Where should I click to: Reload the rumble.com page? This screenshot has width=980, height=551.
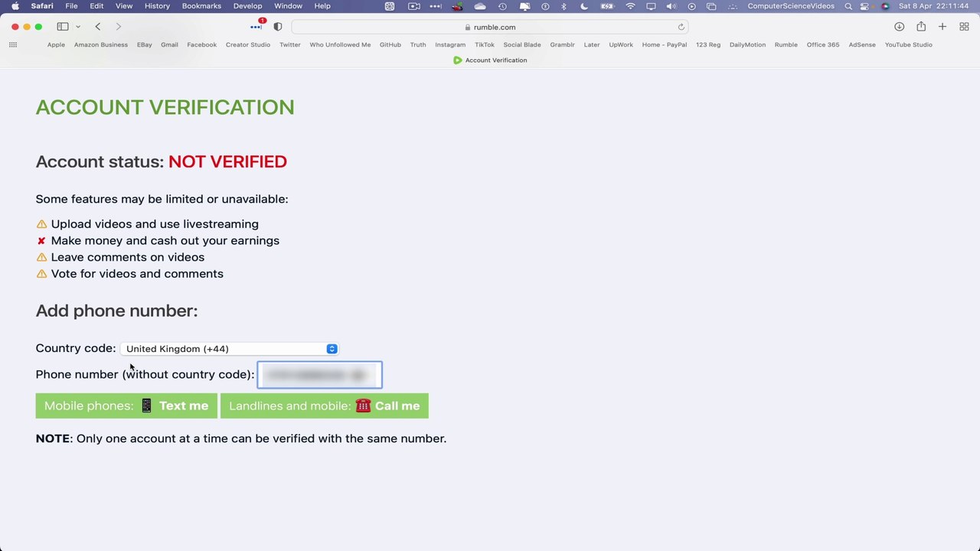click(x=681, y=27)
